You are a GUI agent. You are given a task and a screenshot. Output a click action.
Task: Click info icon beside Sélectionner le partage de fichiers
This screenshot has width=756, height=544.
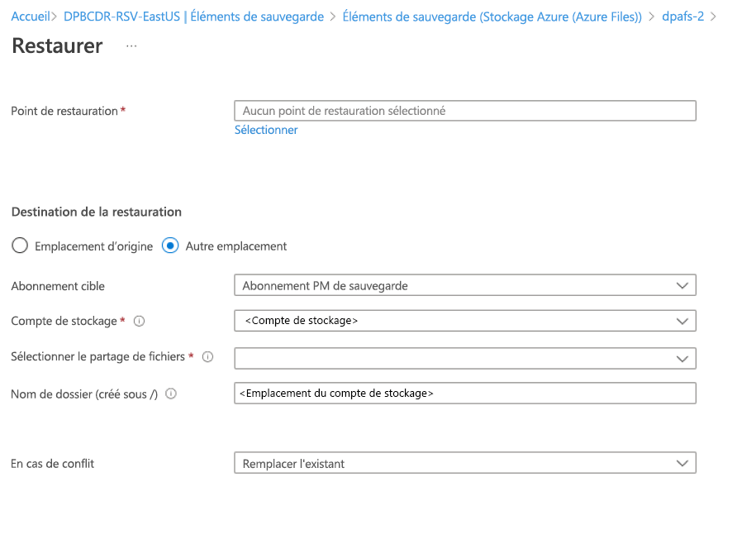(x=208, y=357)
